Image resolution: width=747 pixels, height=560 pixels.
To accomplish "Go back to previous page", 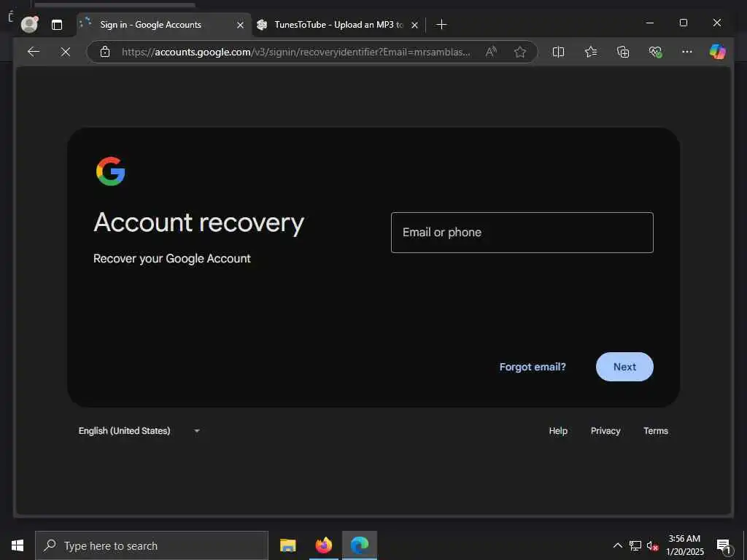I will click(x=34, y=52).
